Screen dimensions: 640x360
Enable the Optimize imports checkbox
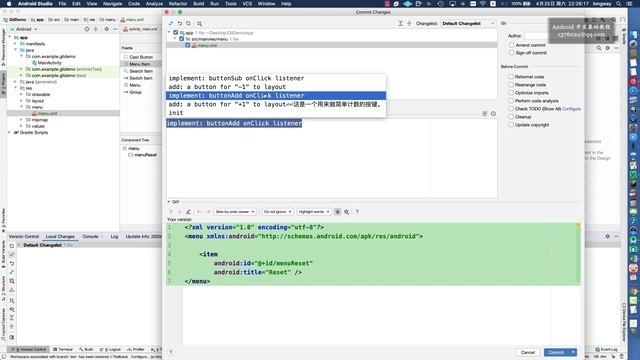pos(511,93)
